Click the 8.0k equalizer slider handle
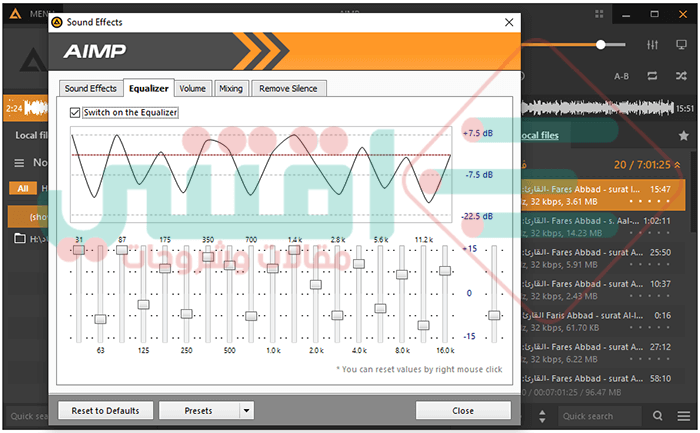The height and width of the screenshot is (433, 700). [402, 275]
